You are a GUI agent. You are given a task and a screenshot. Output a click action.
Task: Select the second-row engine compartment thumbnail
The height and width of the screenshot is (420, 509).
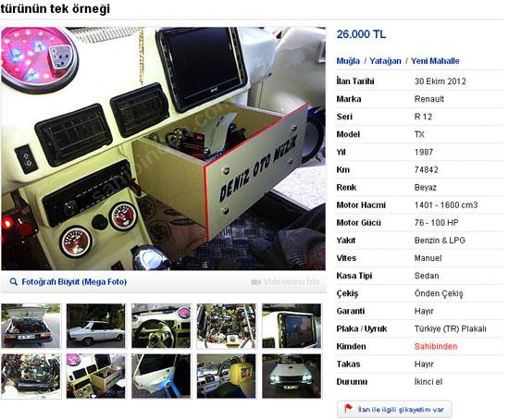[x=31, y=377]
